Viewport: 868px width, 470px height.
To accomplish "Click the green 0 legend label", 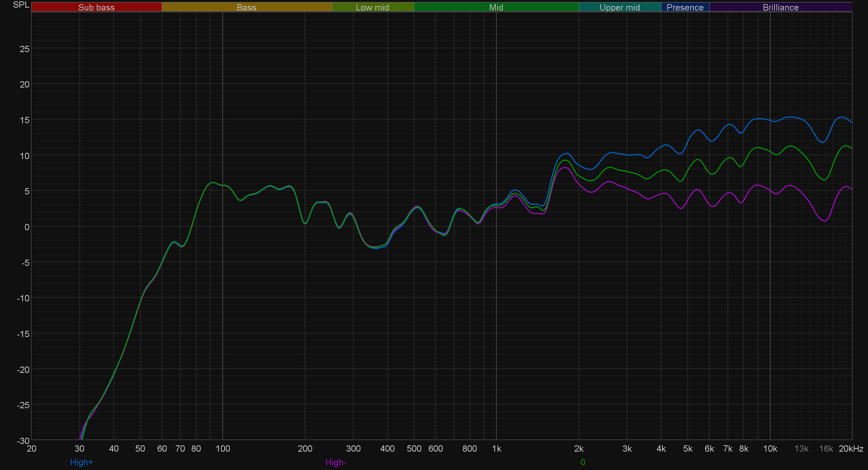I will click(583, 462).
